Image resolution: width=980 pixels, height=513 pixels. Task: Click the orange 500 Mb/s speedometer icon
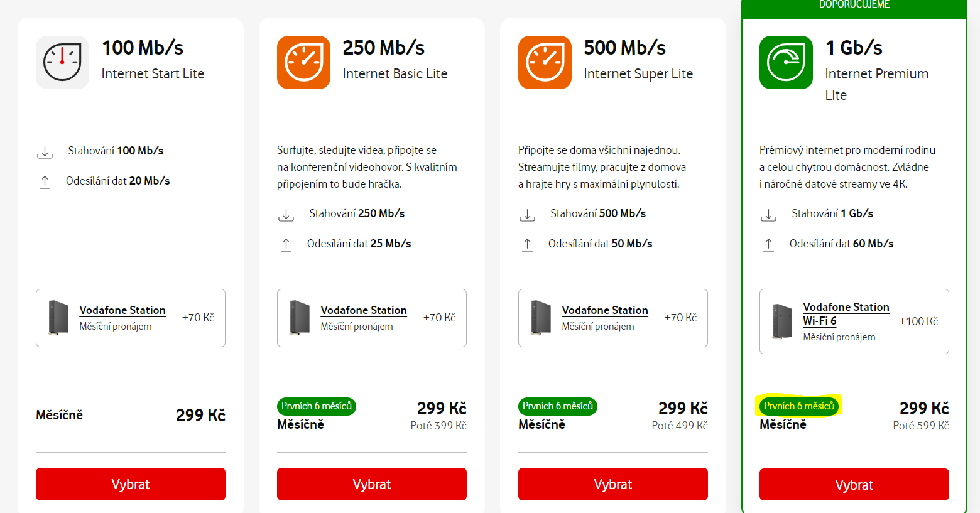(x=545, y=62)
